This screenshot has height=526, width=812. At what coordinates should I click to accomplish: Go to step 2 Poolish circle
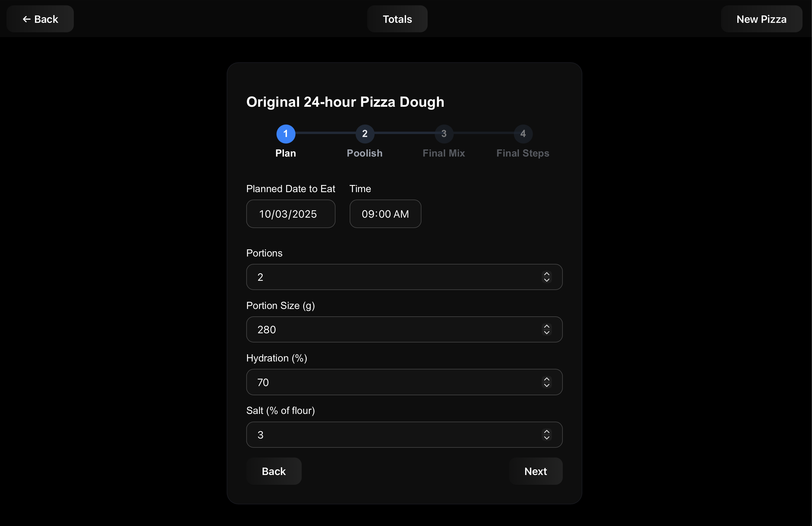[x=365, y=134]
